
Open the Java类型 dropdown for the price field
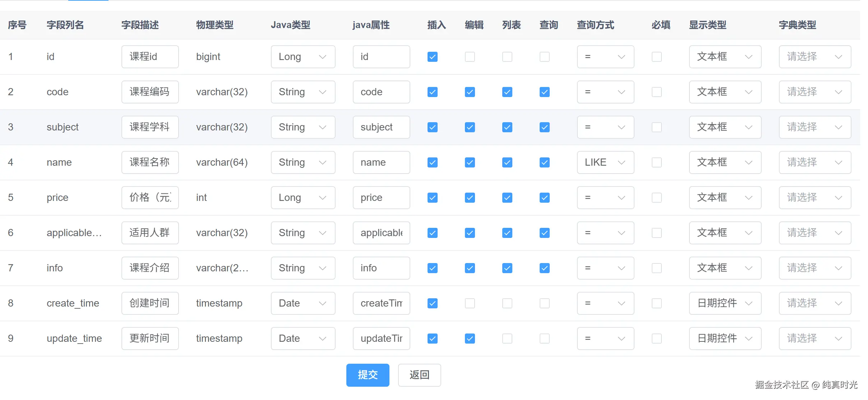click(303, 197)
